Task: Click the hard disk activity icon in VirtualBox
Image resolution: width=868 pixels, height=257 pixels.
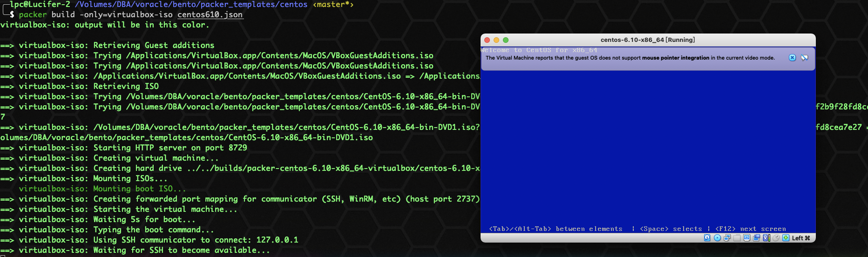Action: click(x=707, y=238)
